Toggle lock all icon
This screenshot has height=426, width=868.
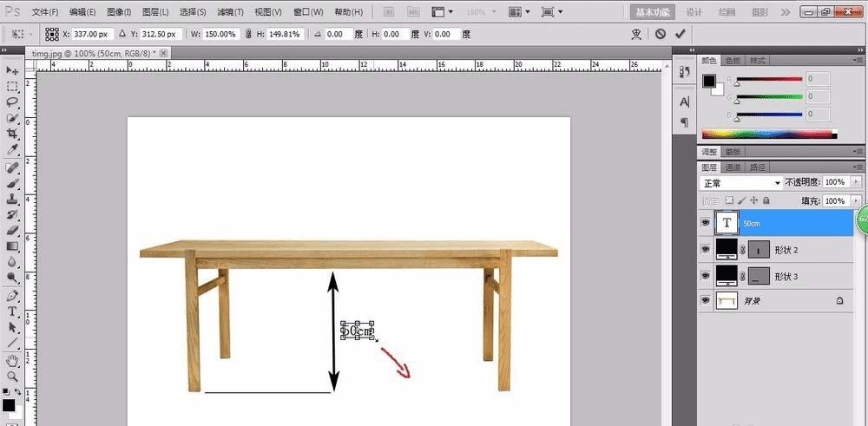(x=766, y=200)
